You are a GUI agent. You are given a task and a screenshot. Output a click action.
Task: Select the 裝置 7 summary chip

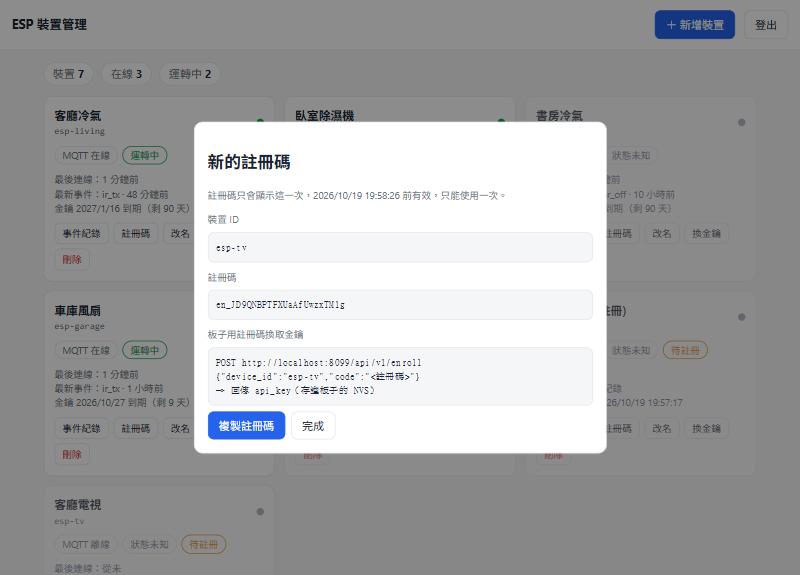[69, 74]
